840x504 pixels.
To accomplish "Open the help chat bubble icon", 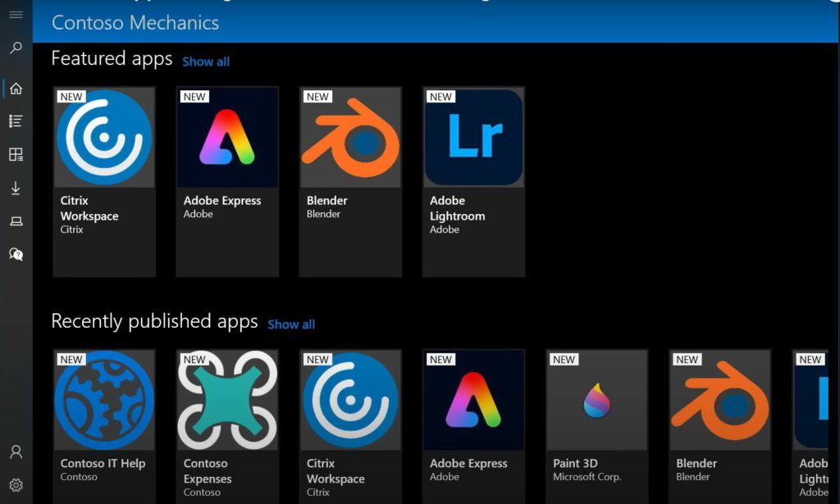I will (x=16, y=254).
